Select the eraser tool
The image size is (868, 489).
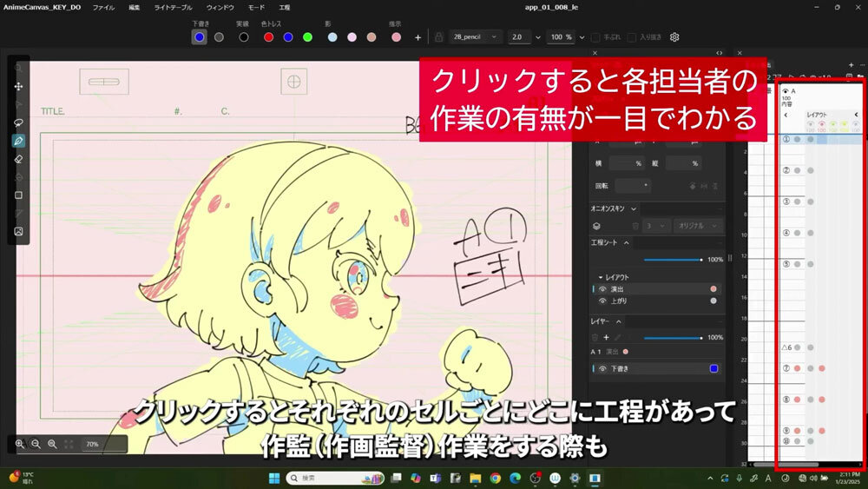18,160
